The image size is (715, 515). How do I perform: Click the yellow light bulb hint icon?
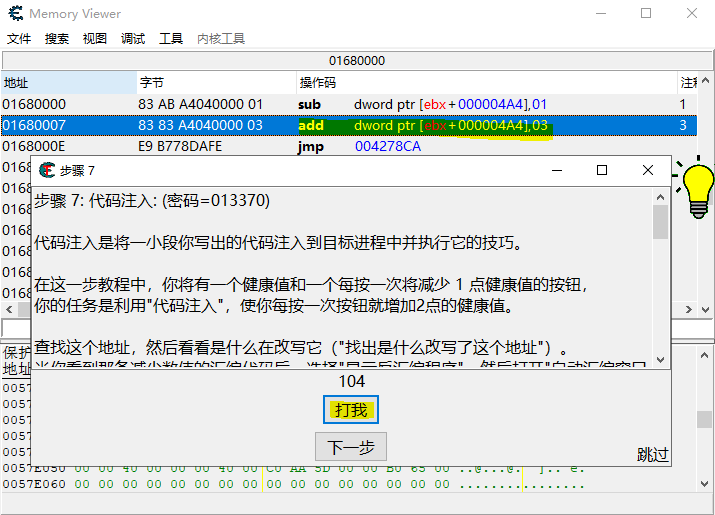[697, 189]
